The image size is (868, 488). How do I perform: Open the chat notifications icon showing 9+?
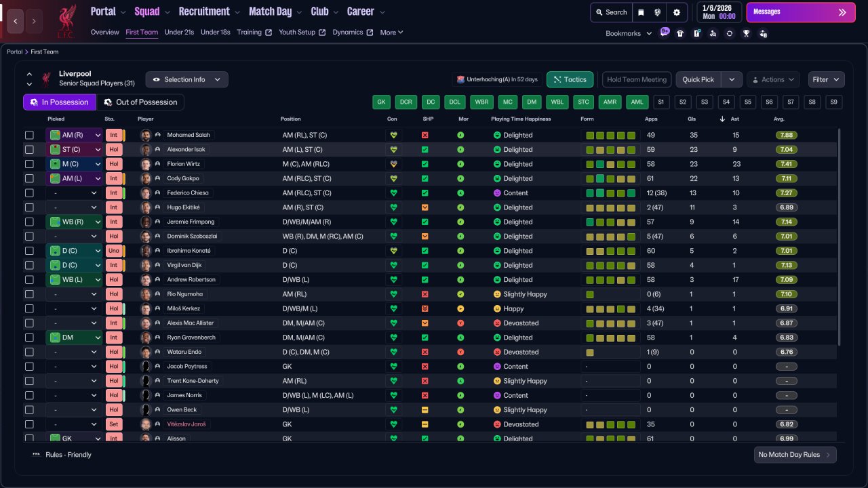click(x=665, y=33)
